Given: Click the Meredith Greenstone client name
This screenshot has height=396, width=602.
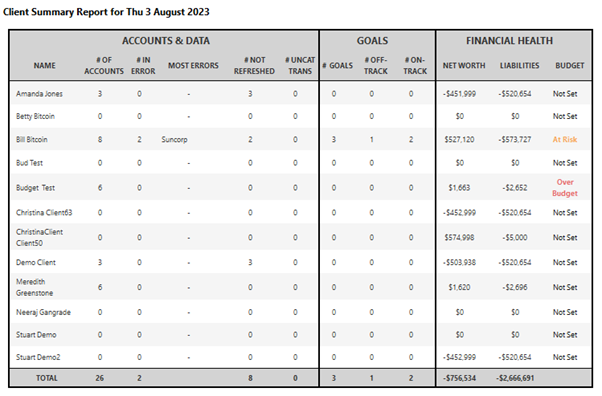Looking at the screenshot, I should 35,287.
